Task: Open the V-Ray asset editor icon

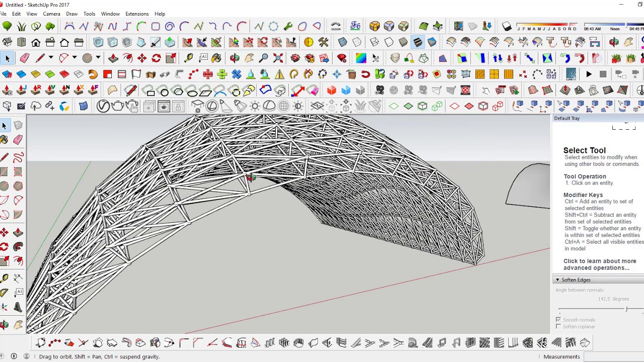Action: coord(103,106)
